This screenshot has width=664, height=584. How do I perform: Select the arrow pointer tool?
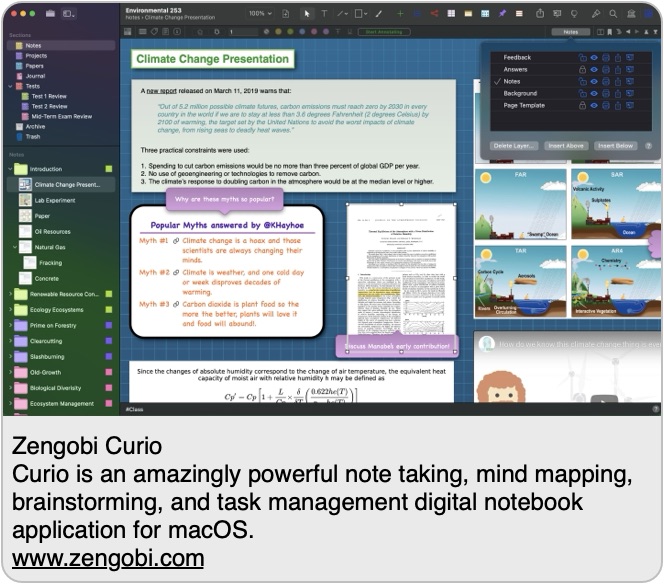click(307, 14)
